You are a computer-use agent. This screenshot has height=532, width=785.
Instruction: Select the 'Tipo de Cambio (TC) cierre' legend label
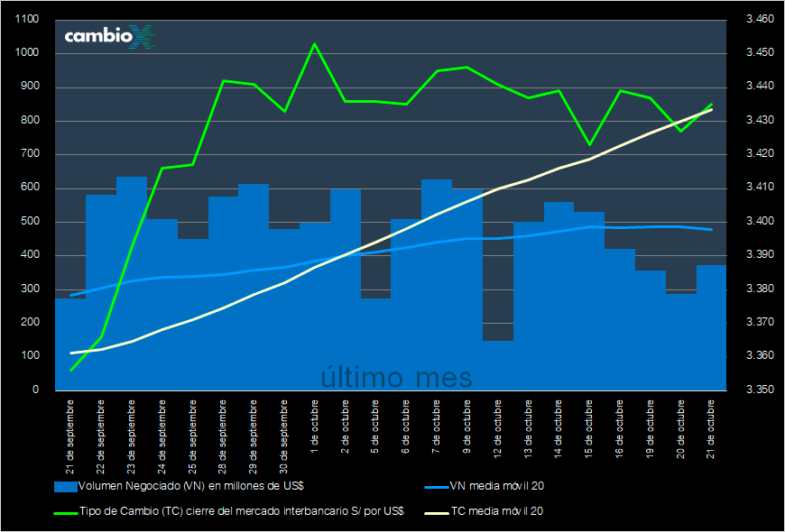pyautogui.click(x=241, y=511)
